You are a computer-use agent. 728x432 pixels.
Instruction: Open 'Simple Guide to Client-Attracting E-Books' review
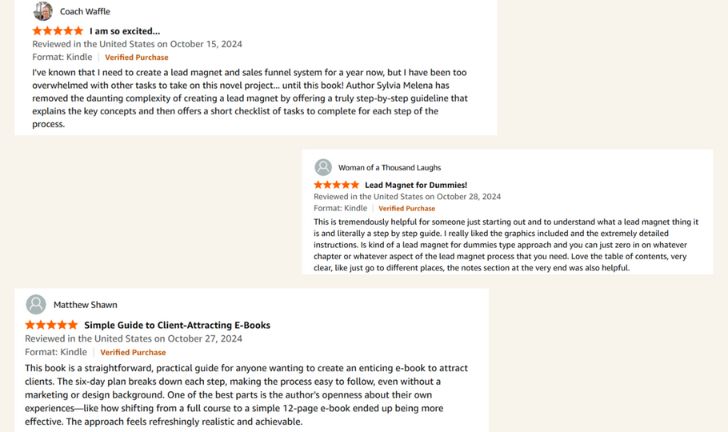click(x=177, y=325)
